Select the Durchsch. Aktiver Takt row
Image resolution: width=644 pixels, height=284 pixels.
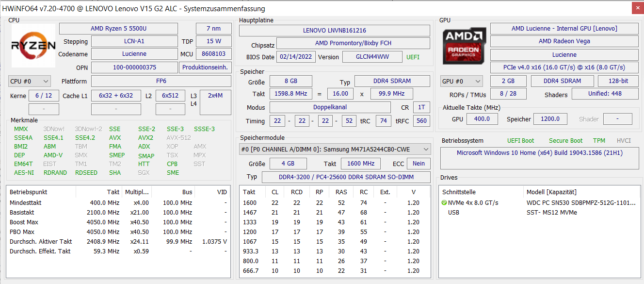(x=118, y=241)
